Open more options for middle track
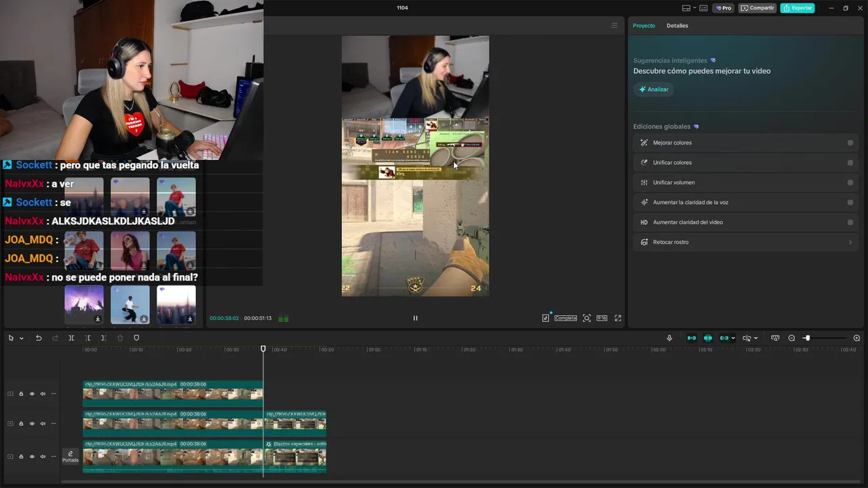 point(54,424)
